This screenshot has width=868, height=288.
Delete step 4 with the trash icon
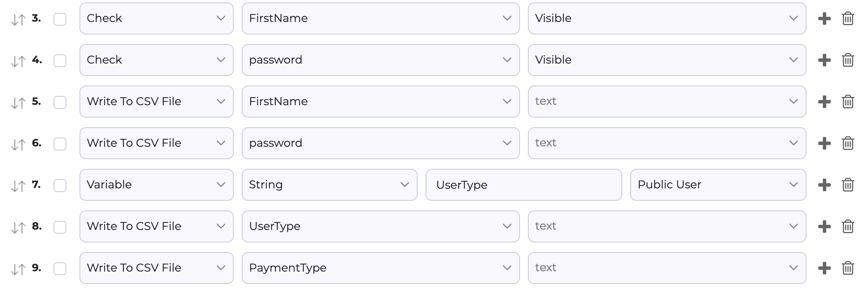tap(848, 60)
